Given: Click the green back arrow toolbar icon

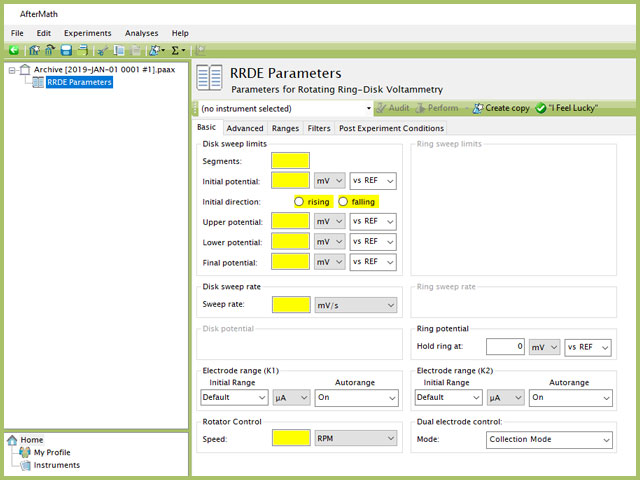Looking at the screenshot, I should click(14, 50).
